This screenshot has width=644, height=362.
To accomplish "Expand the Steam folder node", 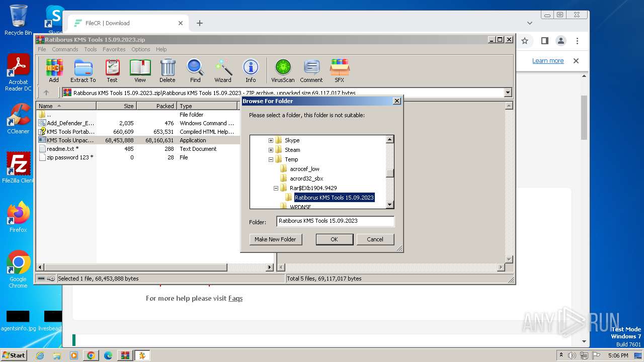I will coord(271,150).
